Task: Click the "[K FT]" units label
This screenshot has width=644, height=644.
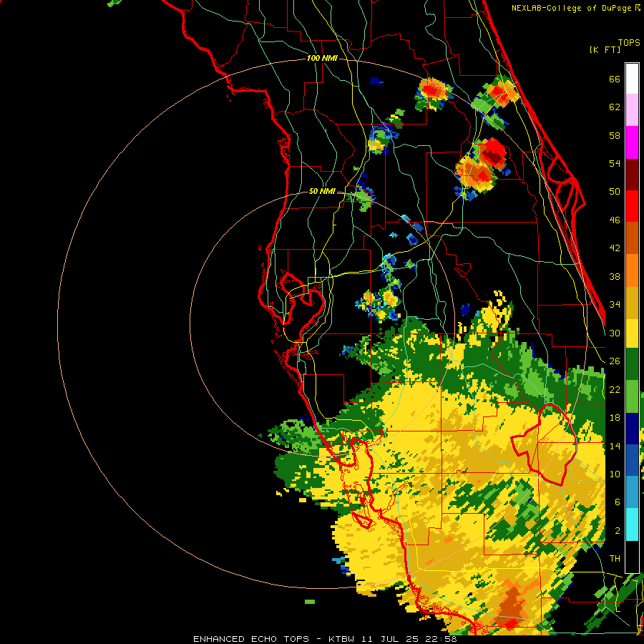Action: click(605, 49)
